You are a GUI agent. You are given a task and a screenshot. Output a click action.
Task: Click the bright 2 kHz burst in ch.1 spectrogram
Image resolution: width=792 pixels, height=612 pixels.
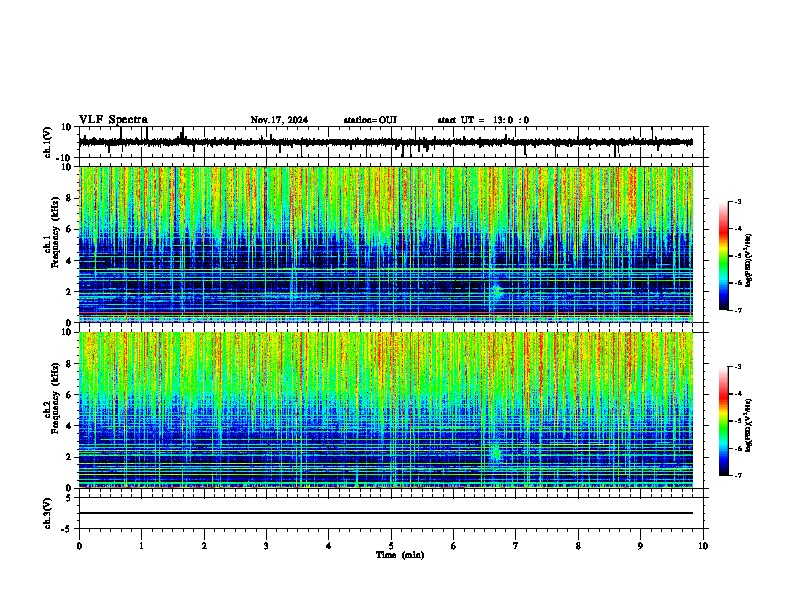pyautogui.click(x=497, y=291)
